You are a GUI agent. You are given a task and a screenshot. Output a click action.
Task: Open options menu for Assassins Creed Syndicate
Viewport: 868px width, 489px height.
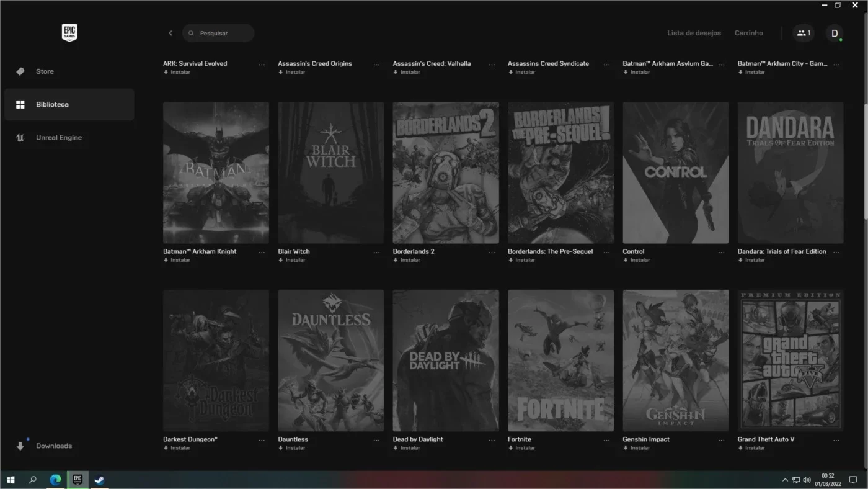tap(606, 64)
